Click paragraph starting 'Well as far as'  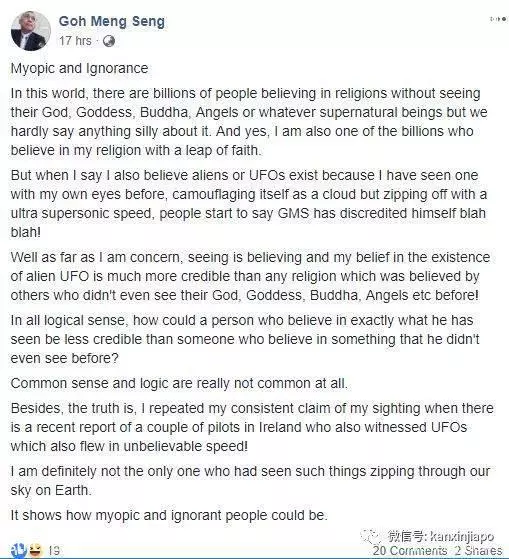[x=251, y=276]
